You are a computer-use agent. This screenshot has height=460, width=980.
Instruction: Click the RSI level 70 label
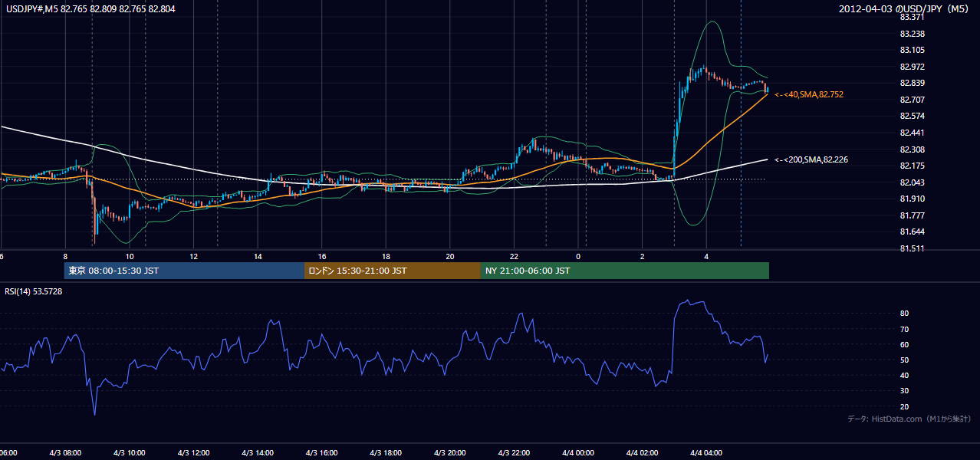904,329
